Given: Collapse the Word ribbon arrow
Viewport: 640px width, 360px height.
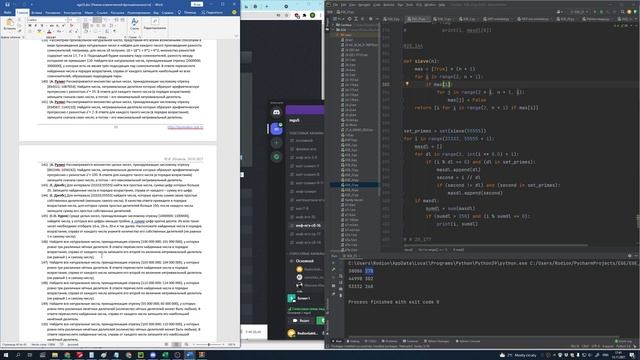Looking at the screenshot, I should coord(236,36).
